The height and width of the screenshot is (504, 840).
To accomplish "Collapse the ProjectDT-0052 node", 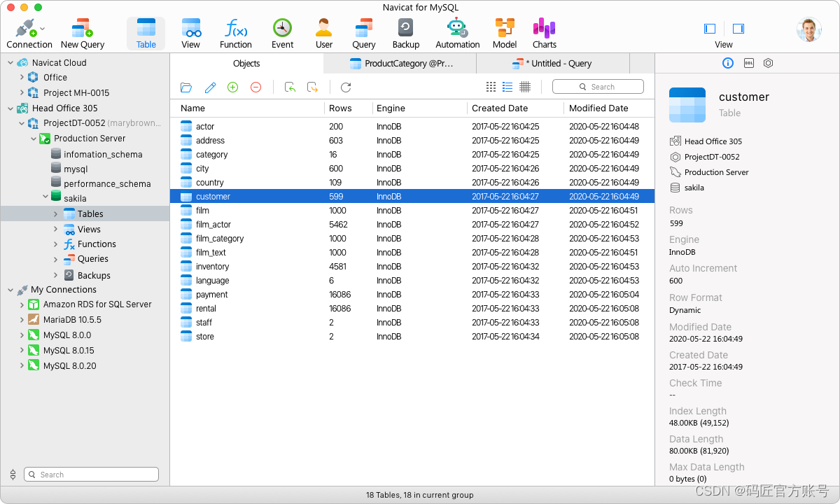I will [22, 123].
